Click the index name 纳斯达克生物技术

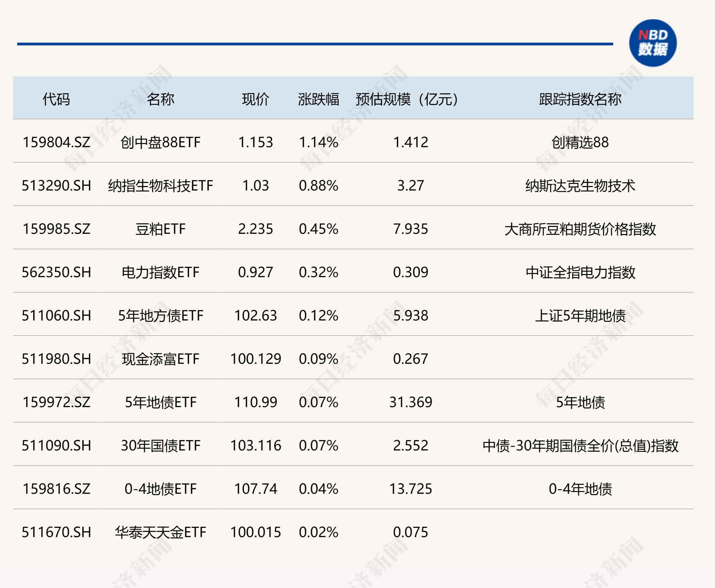pyautogui.click(x=580, y=186)
